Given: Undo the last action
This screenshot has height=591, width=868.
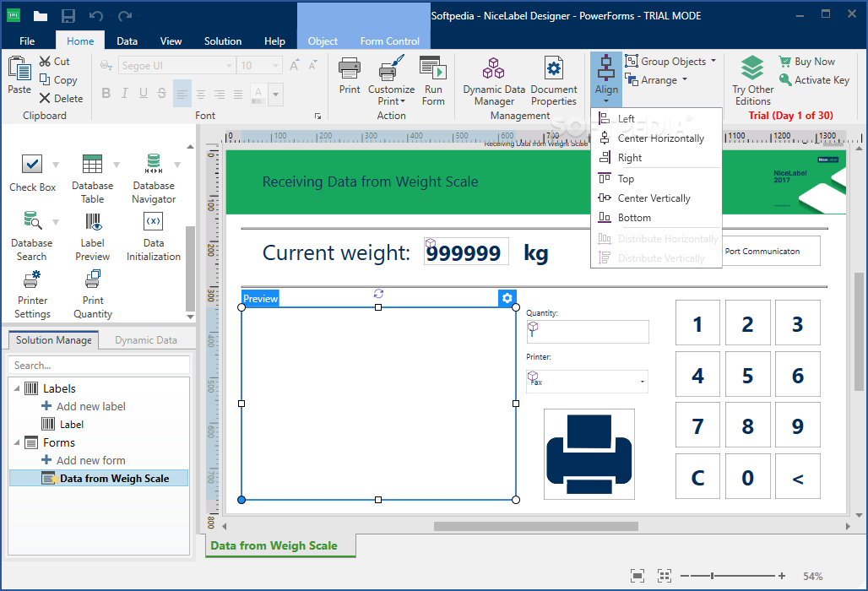Looking at the screenshot, I should click(95, 15).
